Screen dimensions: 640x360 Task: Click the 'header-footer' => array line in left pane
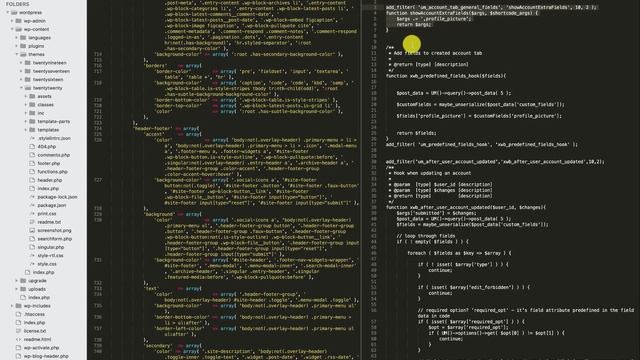tap(167, 129)
